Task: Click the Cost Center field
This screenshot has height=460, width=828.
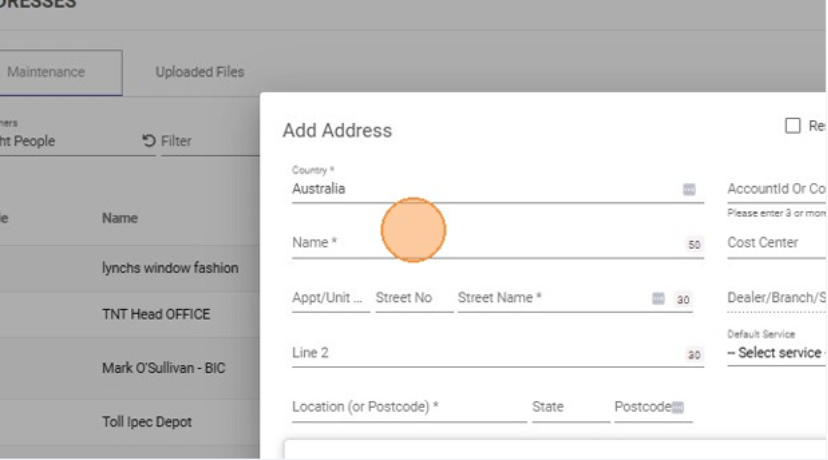Action: point(775,243)
